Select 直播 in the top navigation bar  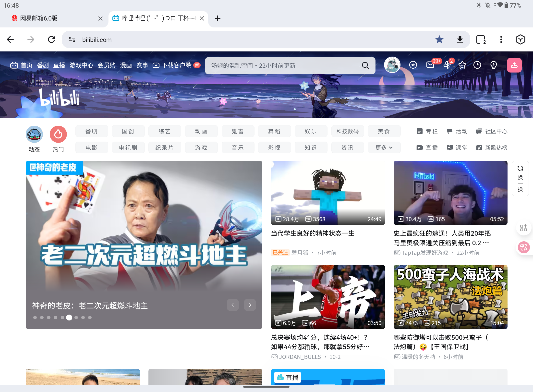[x=59, y=65]
